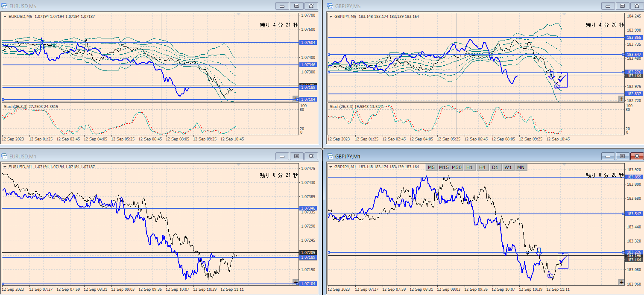Select the 1.07104 price label in EURUSD,M5
This screenshot has height=295, width=644.
click(308, 99)
